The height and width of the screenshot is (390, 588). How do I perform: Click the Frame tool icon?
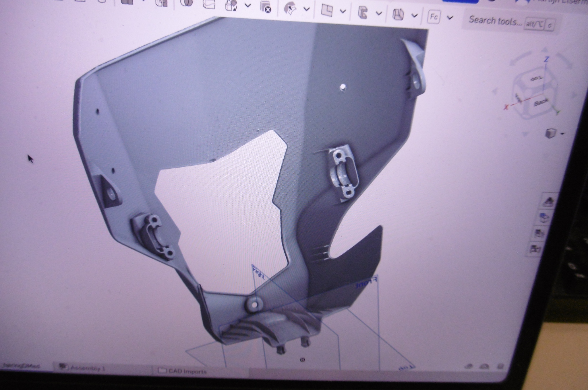tap(363, 12)
